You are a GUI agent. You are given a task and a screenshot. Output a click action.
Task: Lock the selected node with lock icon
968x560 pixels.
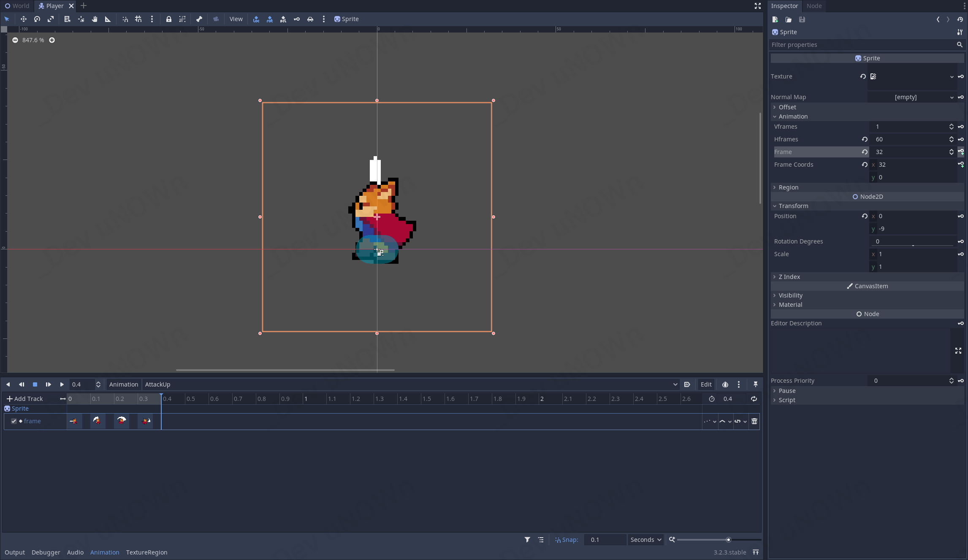(168, 19)
